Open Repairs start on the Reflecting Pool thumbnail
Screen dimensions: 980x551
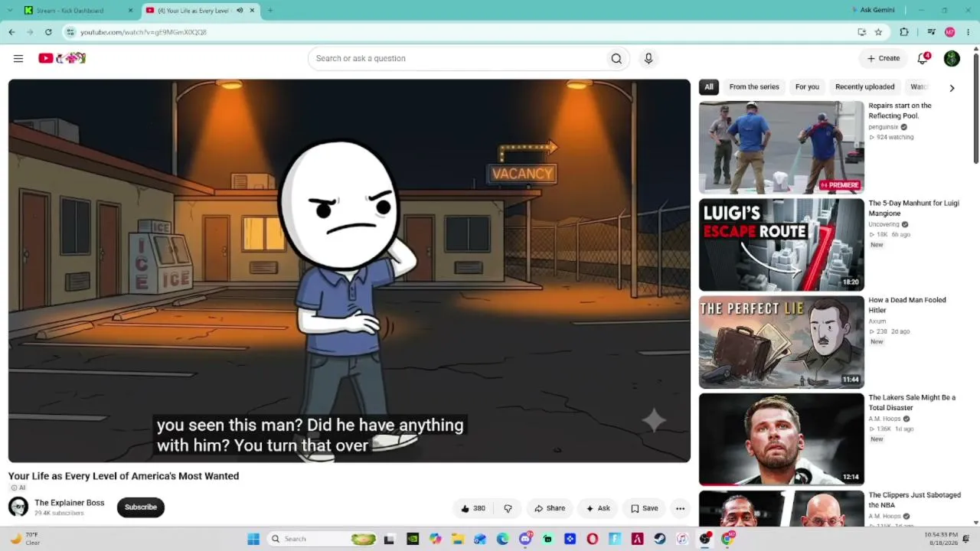click(x=781, y=148)
